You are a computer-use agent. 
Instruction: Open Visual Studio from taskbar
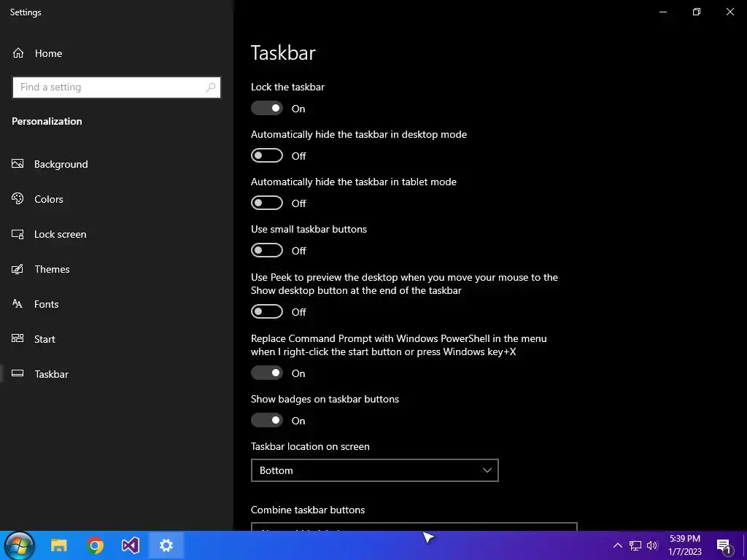coord(130,545)
